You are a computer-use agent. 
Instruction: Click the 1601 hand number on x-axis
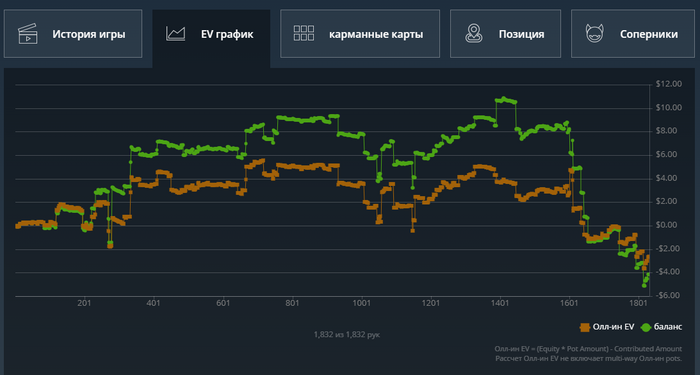tap(569, 304)
